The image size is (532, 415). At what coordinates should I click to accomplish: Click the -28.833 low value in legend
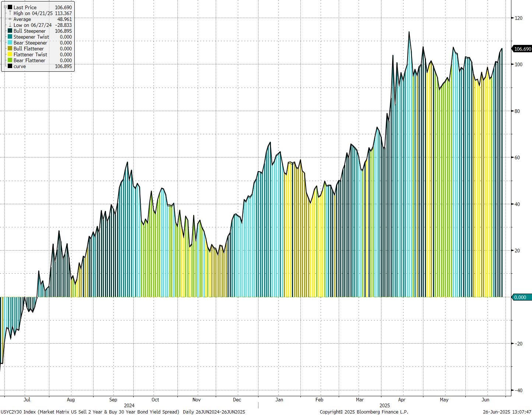click(x=63, y=25)
